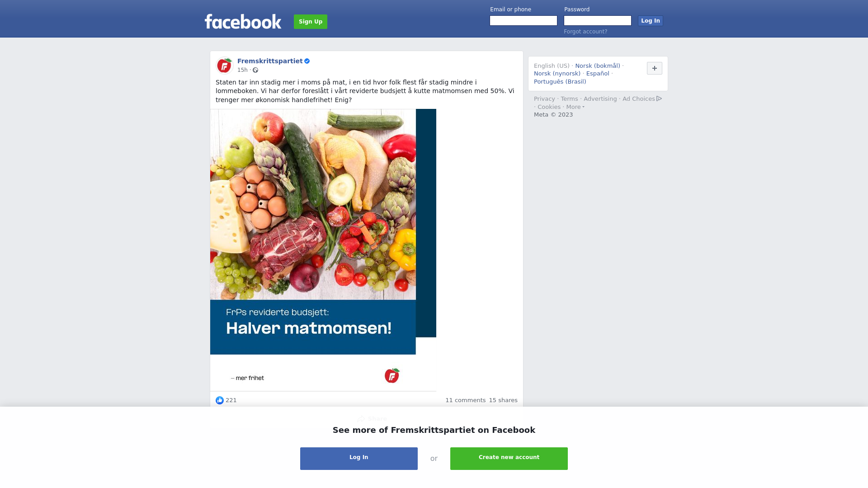Viewport: 868px width, 488px height.
Task: Click the Create new account button
Action: 509,459
